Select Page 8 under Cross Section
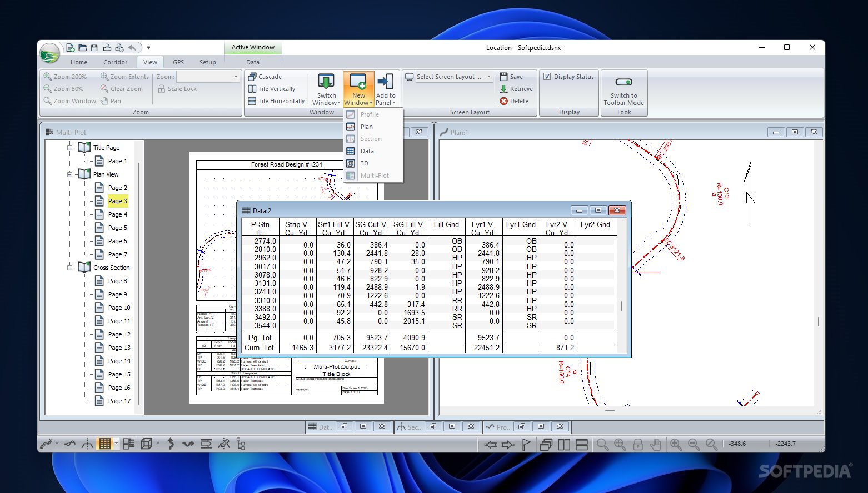 coord(117,281)
